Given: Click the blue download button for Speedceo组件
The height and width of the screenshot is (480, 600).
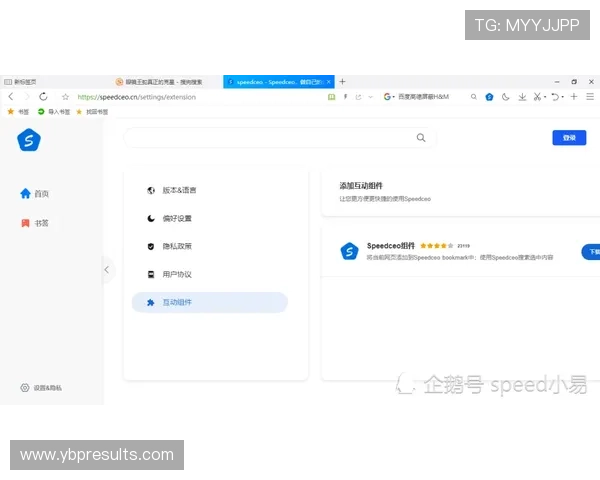Looking at the screenshot, I should pos(591,252).
